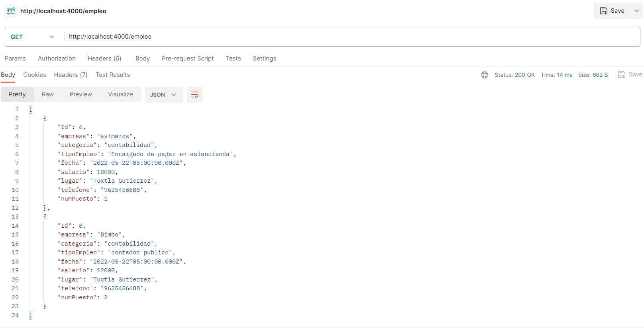Click the "Id": 6 line
This screenshot has height=328, width=644.
point(72,127)
